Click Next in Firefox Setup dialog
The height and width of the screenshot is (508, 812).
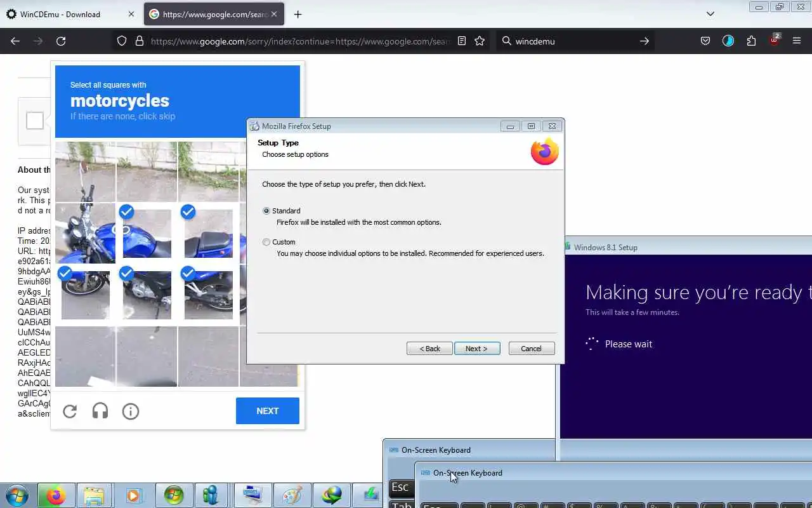[x=477, y=349]
